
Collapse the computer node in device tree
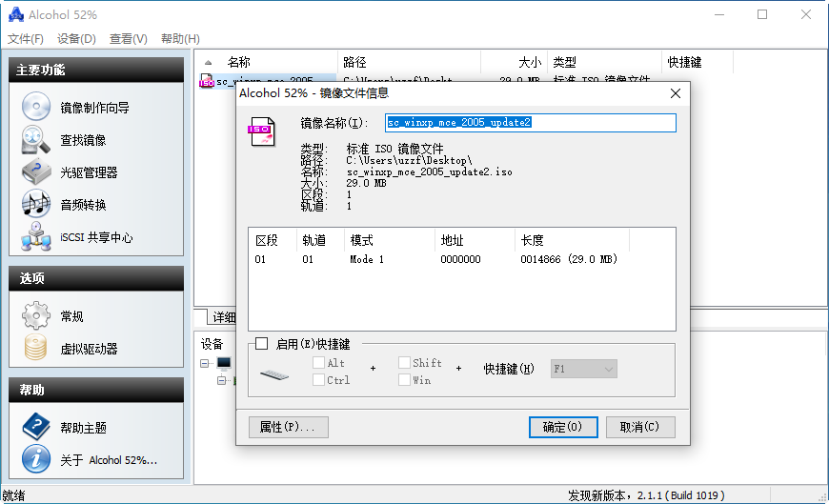click(x=205, y=363)
